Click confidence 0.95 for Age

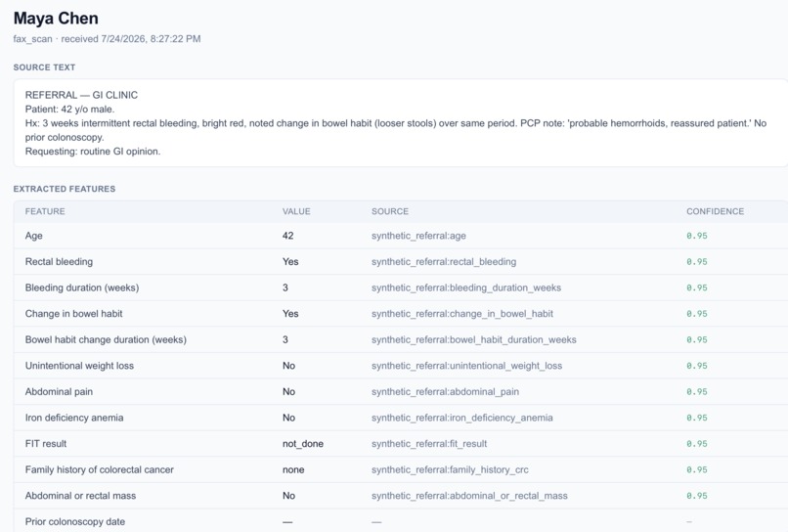697,236
